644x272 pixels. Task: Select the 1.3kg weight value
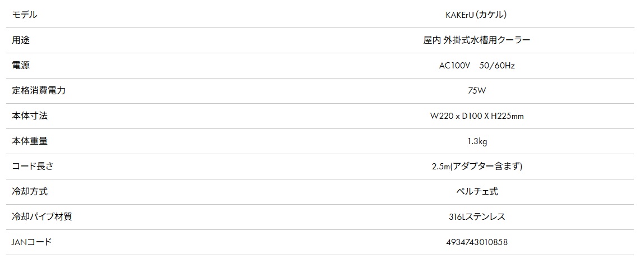coord(477,142)
